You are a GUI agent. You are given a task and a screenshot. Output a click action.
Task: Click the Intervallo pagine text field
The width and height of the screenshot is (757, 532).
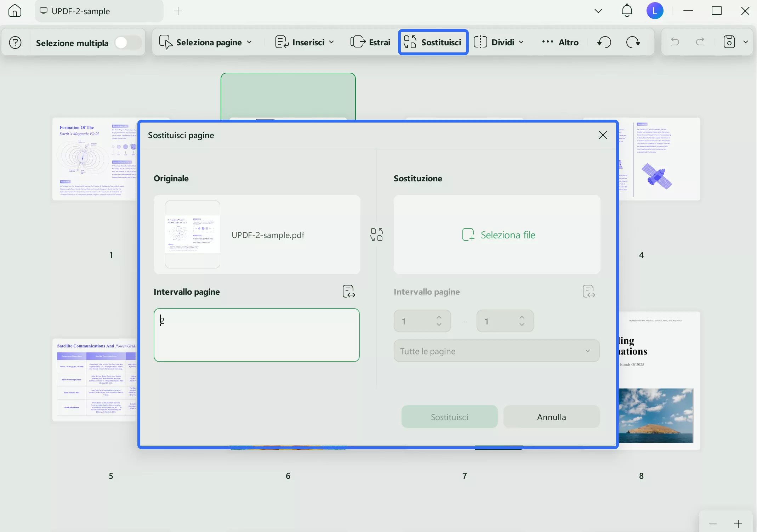[x=256, y=335]
